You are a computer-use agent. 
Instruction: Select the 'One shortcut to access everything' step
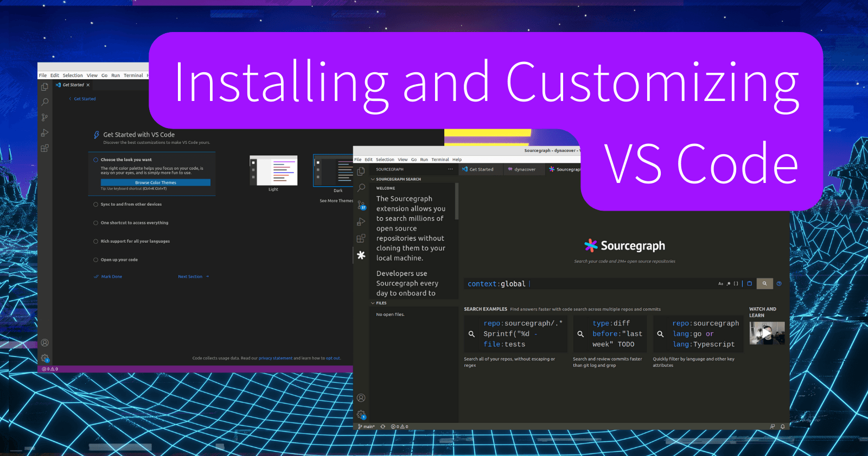(134, 223)
